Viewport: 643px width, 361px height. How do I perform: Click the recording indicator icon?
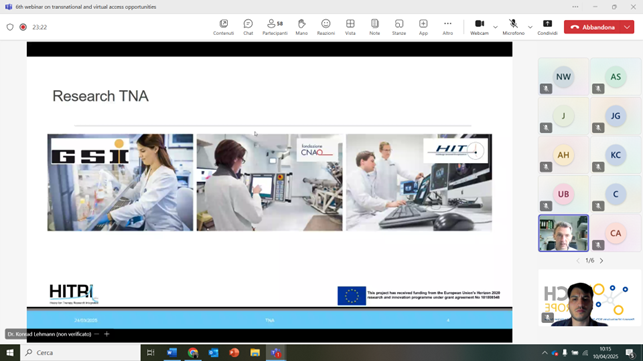[x=23, y=27]
